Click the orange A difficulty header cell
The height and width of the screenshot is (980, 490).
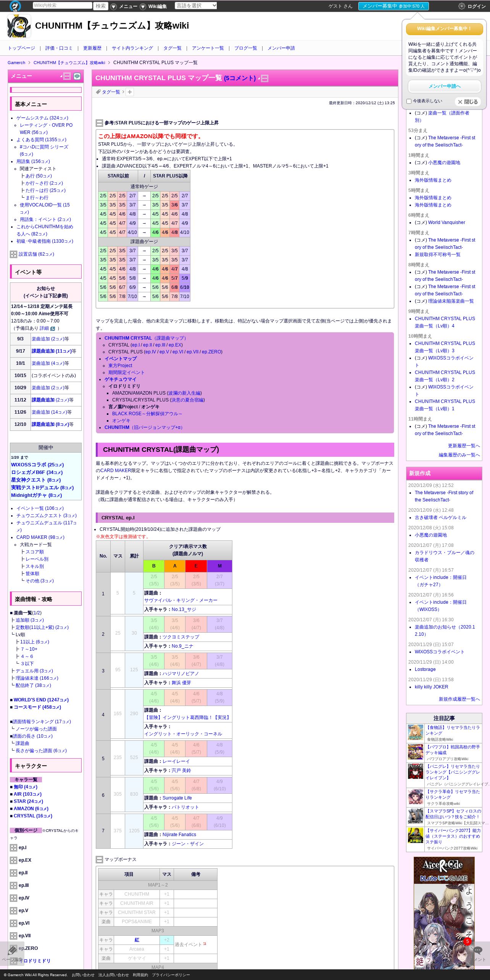click(x=175, y=566)
